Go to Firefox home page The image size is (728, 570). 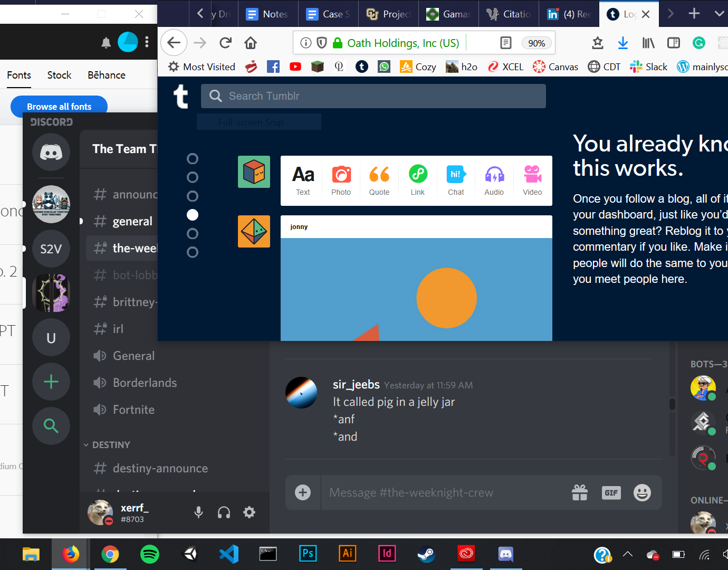click(x=251, y=43)
